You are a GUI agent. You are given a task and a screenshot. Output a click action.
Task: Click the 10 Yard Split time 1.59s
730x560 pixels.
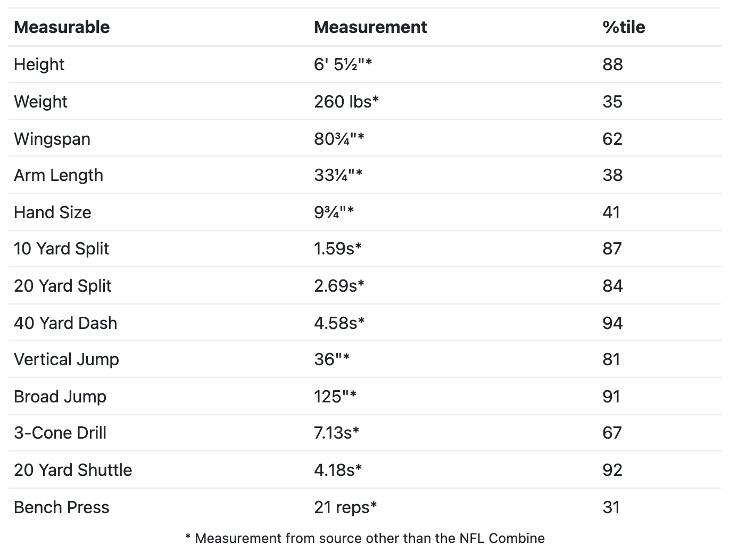tap(337, 249)
